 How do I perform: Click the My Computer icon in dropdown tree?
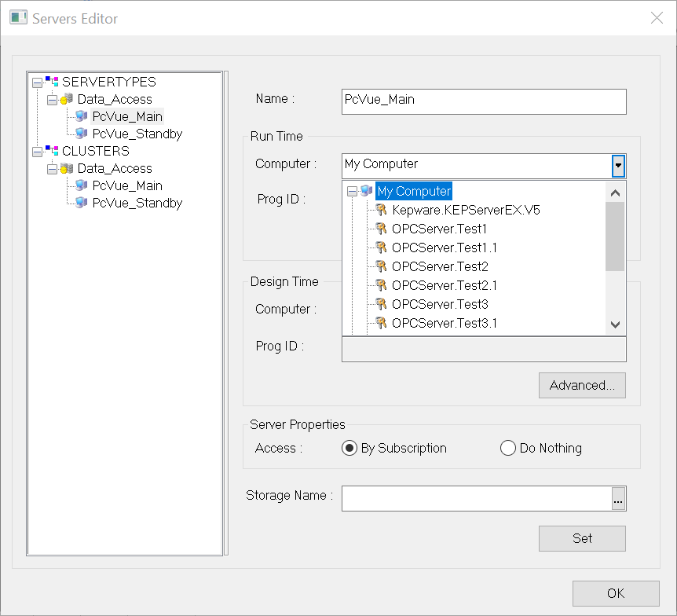tap(367, 191)
